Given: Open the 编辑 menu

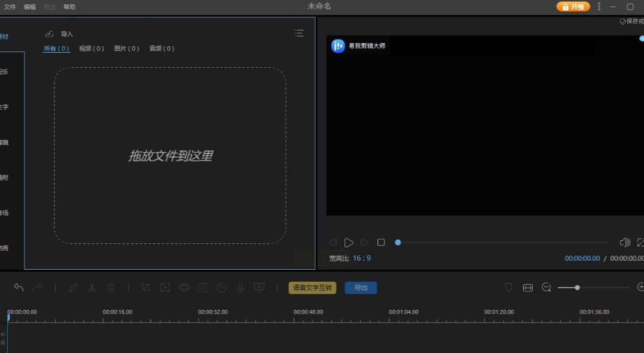Looking at the screenshot, I should click(29, 7).
